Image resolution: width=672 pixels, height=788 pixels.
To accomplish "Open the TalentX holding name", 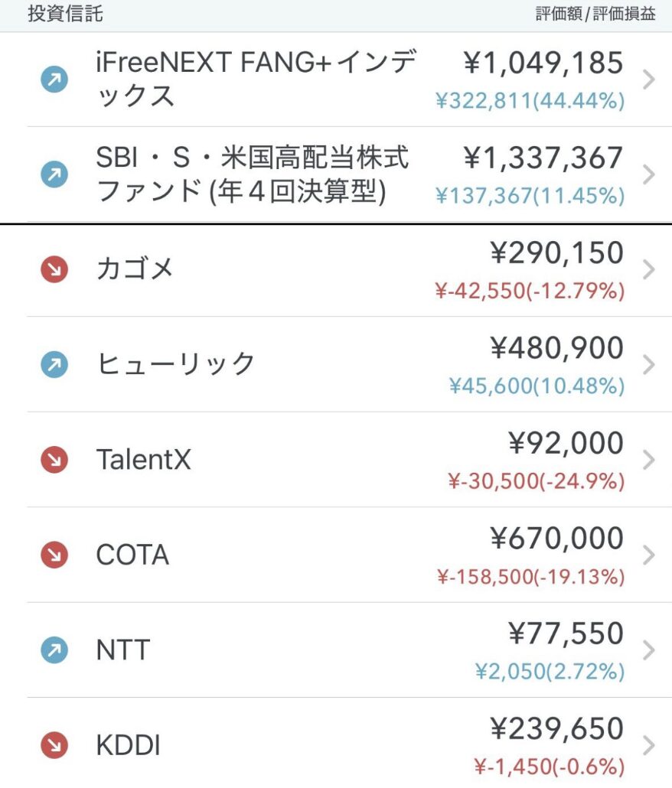I will [x=143, y=460].
